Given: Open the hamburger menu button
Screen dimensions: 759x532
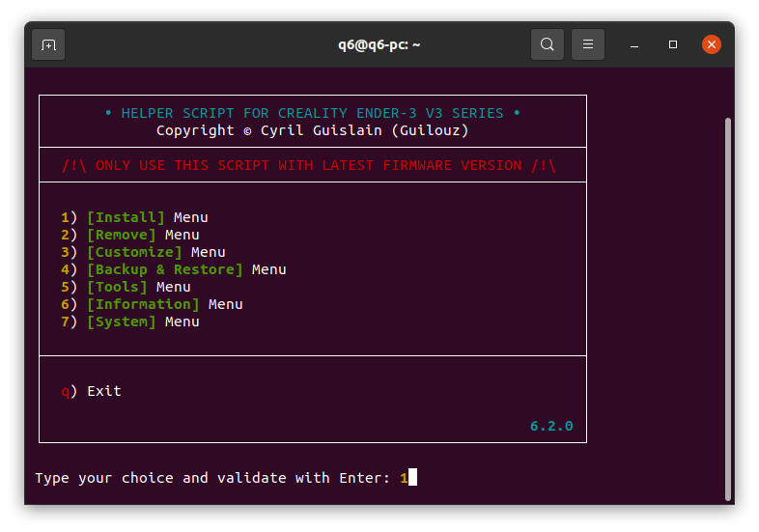Looking at the screenshot, I should click(588, 44).
